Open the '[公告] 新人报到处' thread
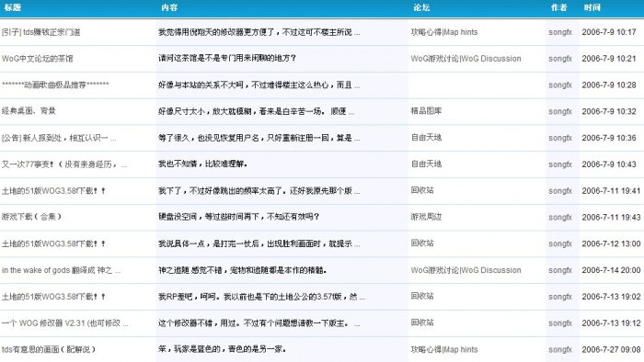Viewport: 644px width, 362px height. click(59, 138)
